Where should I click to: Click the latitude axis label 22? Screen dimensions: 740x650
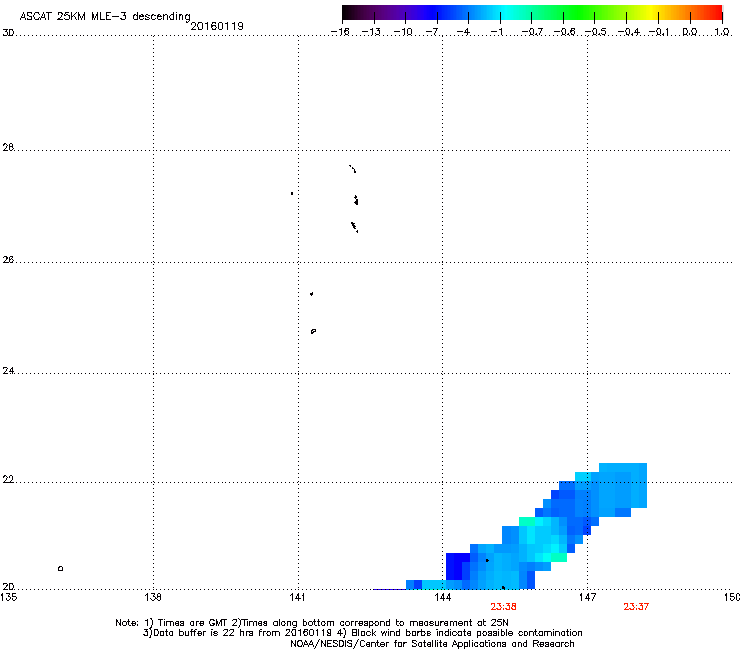(8, 480)
